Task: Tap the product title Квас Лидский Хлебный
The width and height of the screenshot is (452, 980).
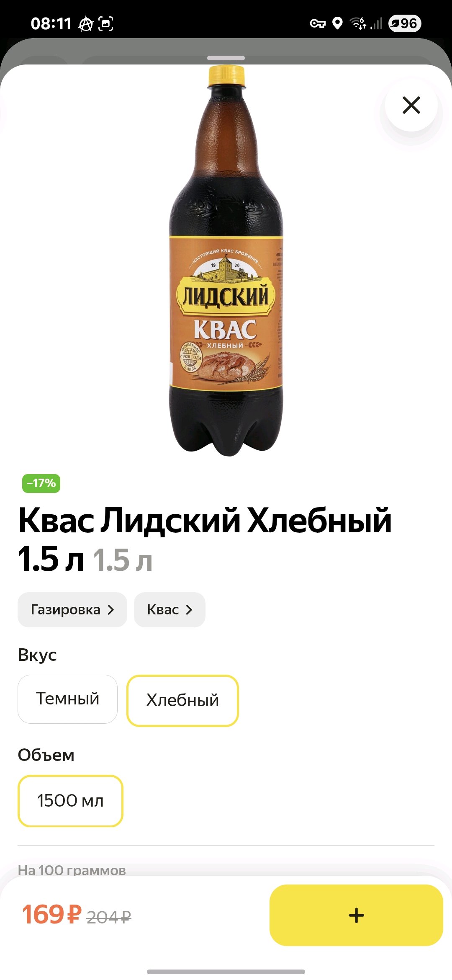Action: point(205,521)
